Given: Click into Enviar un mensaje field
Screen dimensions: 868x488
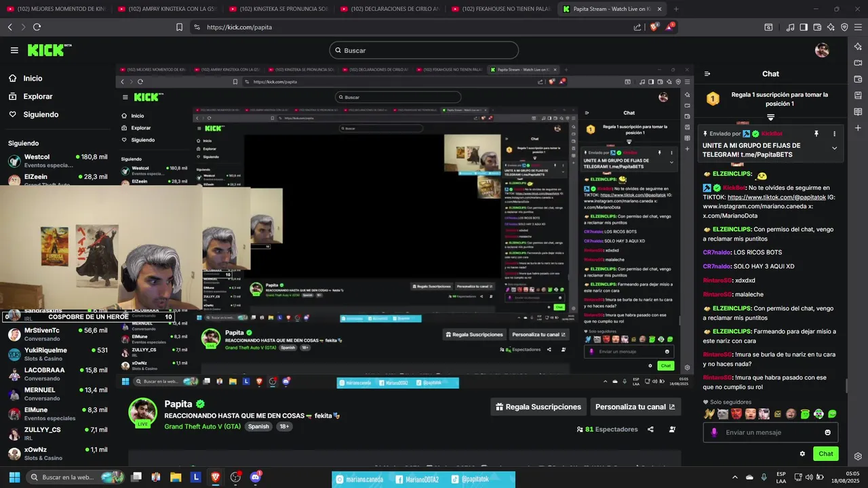Looking at the screenshot, I should point(770,432).
